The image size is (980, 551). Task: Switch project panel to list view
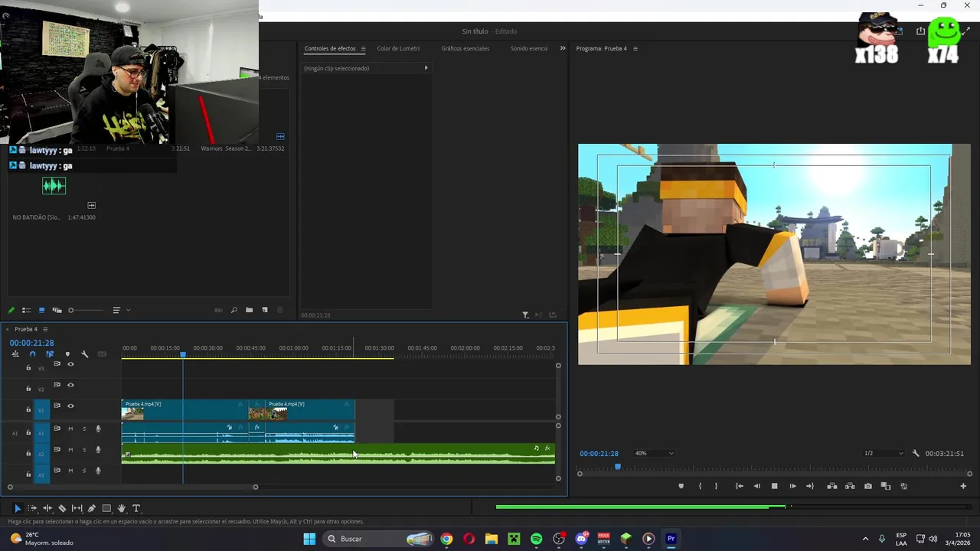click(x=26, y=310)
